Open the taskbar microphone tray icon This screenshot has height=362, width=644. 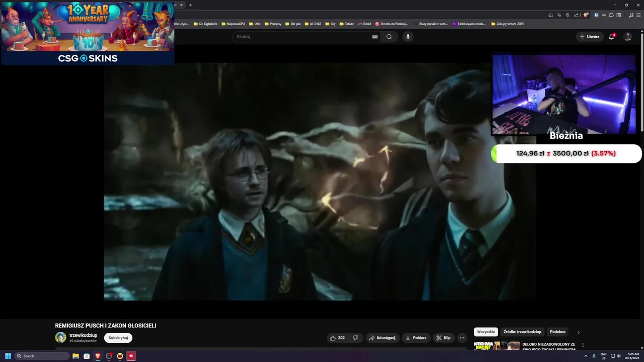[x=594, y=356]
